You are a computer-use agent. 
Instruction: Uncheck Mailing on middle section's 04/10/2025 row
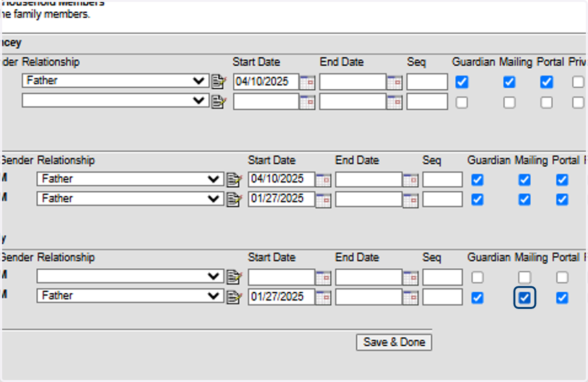(525, 180)
